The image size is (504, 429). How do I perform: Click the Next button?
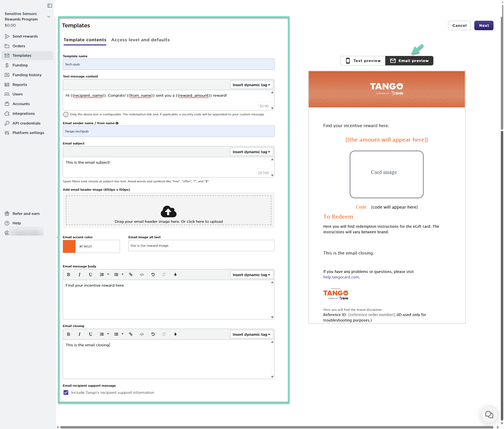[484, 25]
